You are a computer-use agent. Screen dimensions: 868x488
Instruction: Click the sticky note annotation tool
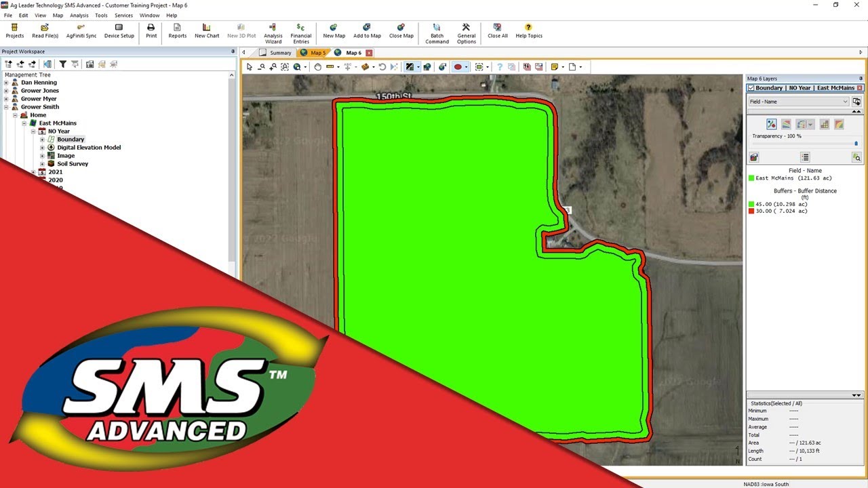point(555,66)
